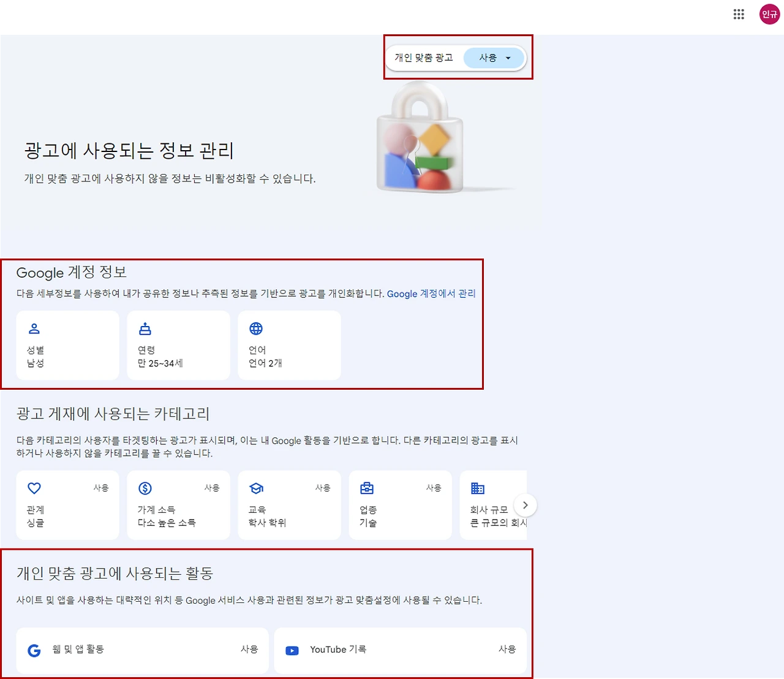Viewport: 784px width, 679px height.
Task: Click the 교육 graduation cap icon
Action: [x=256, y=488]
